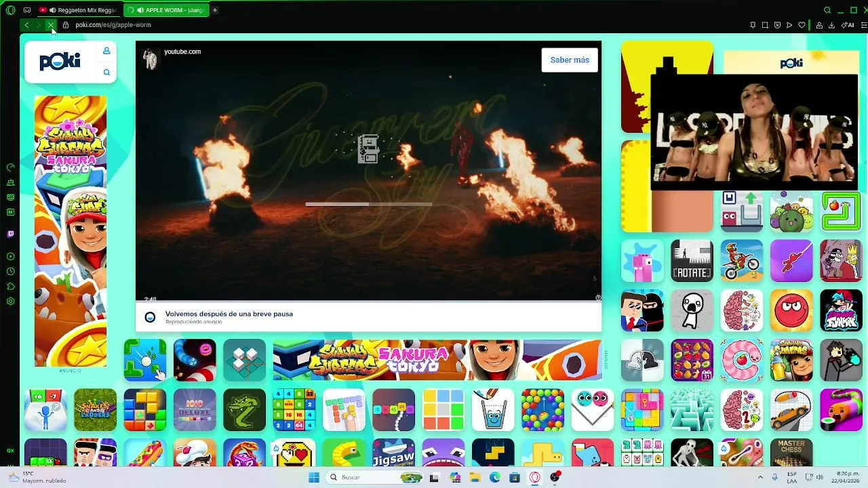This screenshot has width=868, height=488.
Task: Open the Aria AI assistant button
Action: [848, 25]
